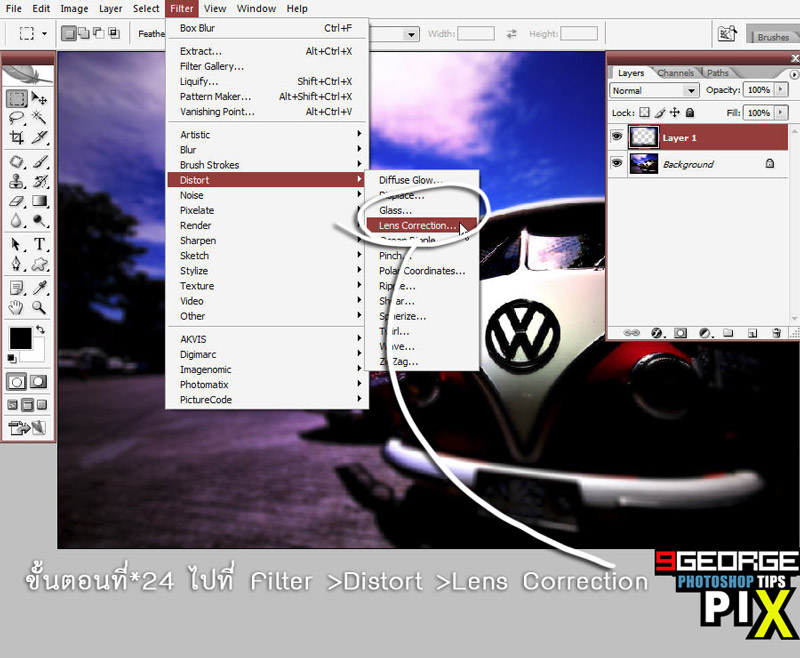This screenshot has height=658, width=800.
Task: Pick the Clone Stamp tool
Action: pyautogui.click(x=16, y=181)
